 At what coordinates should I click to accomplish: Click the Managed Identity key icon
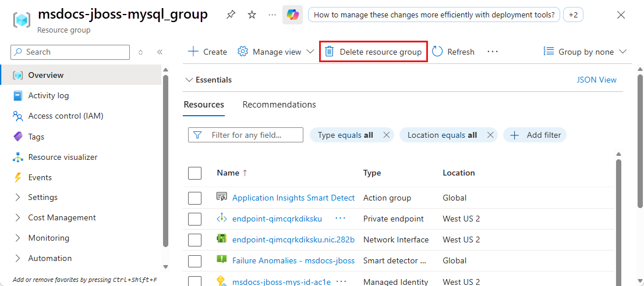pyautogui.click(x=221, y=281)
